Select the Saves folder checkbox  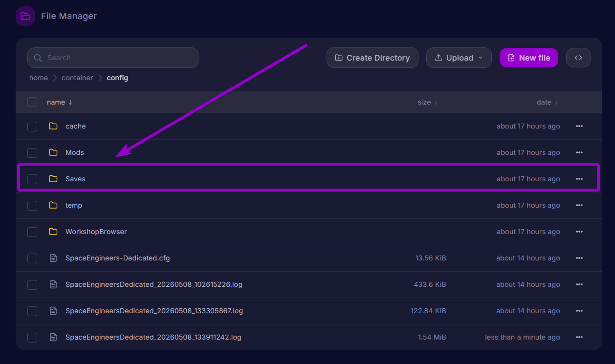(x=32, y=179)
